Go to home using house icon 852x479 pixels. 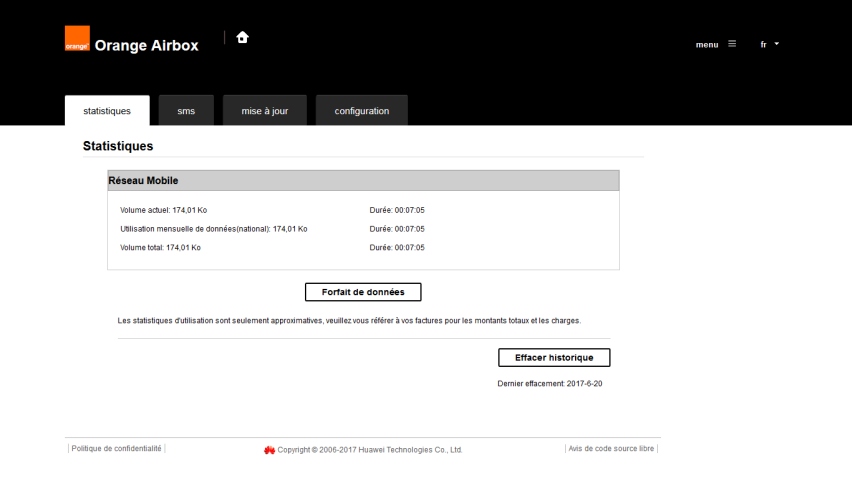pyautogui.click(x=242, y=37)
